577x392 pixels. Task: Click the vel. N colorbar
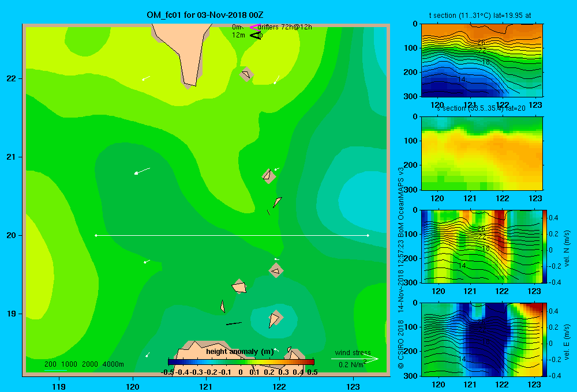click(x=545, y=246)
